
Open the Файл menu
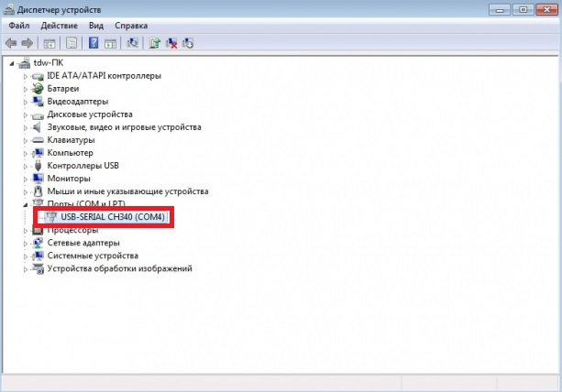(x=19, y=26)
